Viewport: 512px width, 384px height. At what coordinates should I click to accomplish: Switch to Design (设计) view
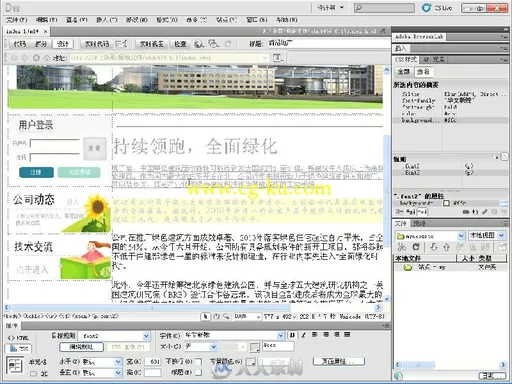pyautogui.click(x=63, y=44)
